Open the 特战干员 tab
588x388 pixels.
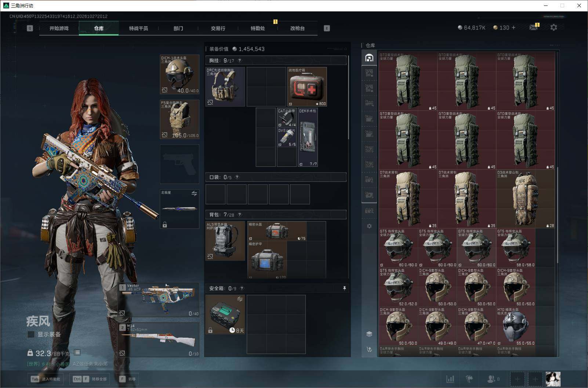coord(138,28)
